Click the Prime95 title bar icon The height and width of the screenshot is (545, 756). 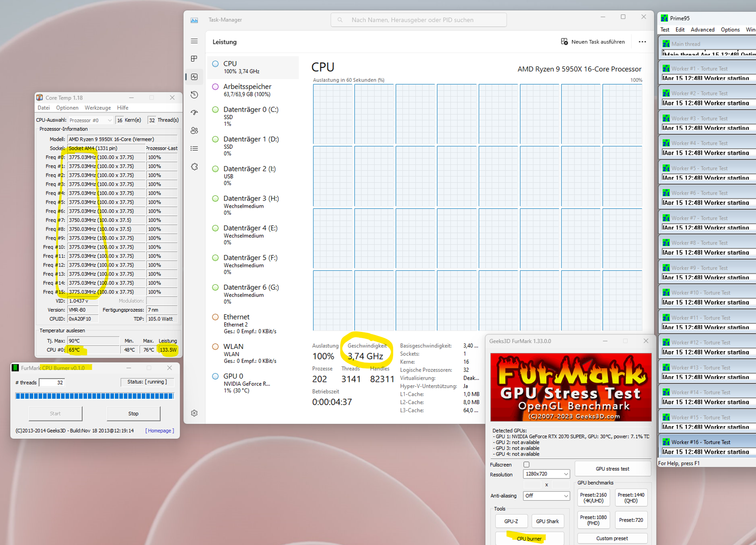click(664, 18)
